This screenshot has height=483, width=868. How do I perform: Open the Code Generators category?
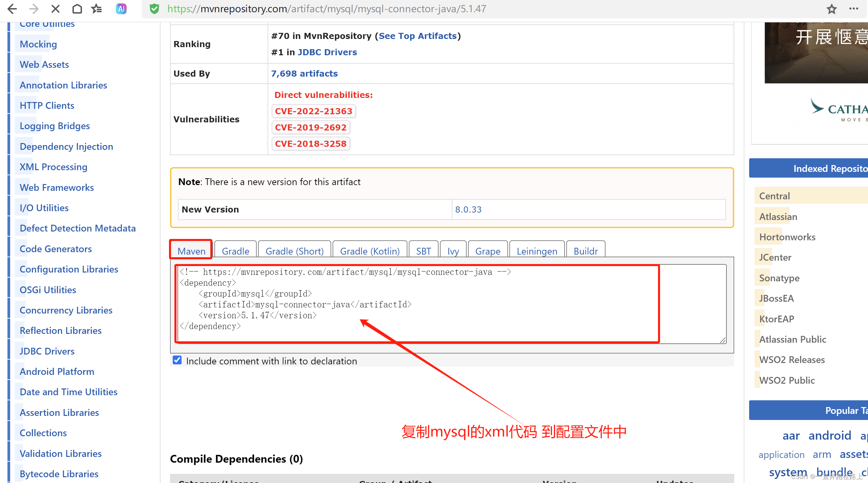[x=56, y=249]
